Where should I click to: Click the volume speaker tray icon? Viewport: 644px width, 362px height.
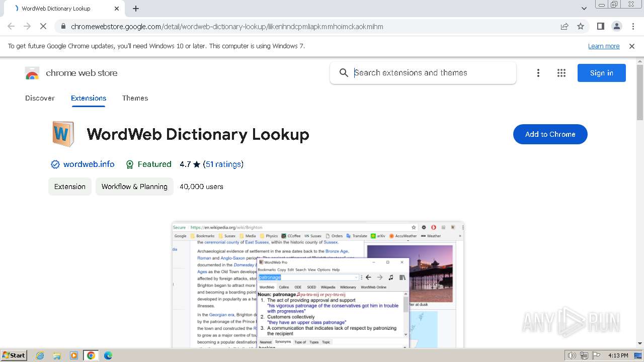(572, 355)
